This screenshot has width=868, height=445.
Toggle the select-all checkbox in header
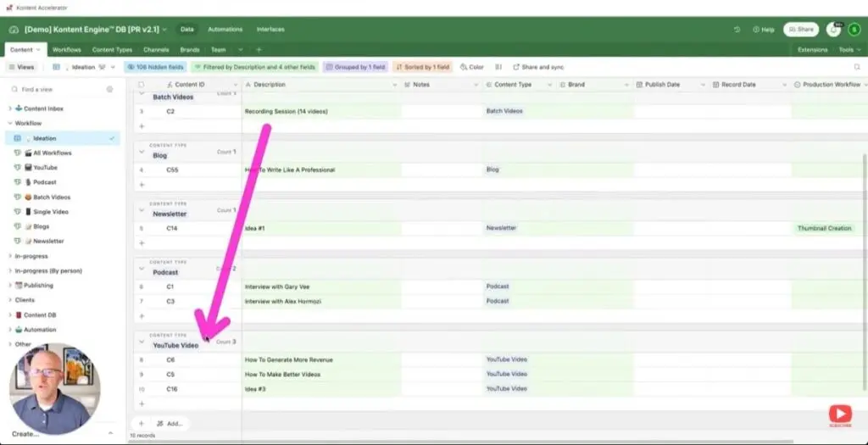pos(141,85)
